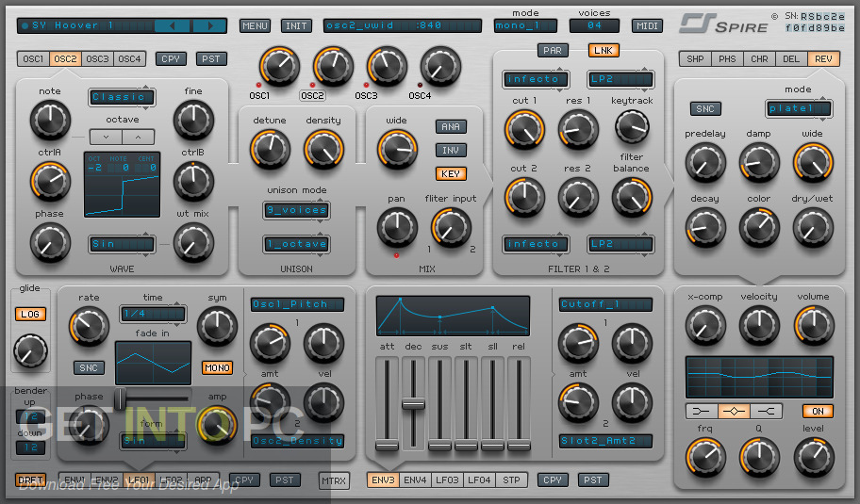This screenshot has height=504, width=860.
Task: Toggle the LFO MONO button
Action: (217, 367)
